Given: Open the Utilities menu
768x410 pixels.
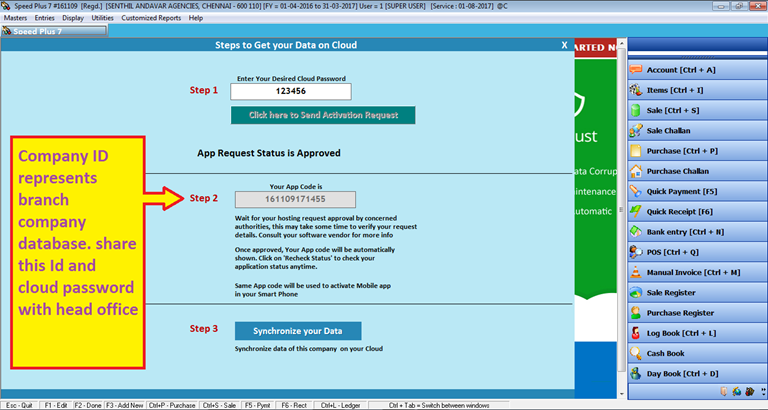Looking at the screenshot, I should click(102, 18).
